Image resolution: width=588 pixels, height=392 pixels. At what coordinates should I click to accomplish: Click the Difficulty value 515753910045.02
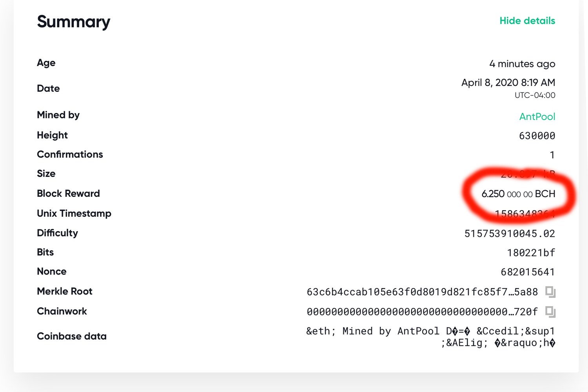pos(510,234)
